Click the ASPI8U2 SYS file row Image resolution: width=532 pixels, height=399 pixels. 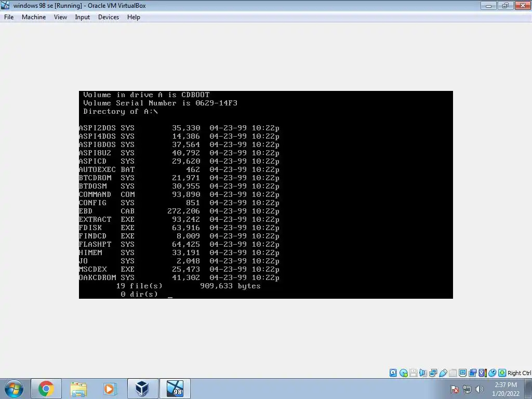click(179, 153)
